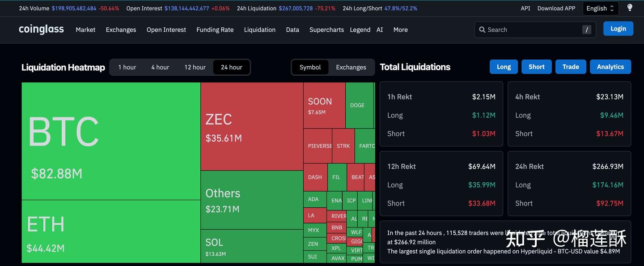Open the English language dropdown
Image resolution: width=644 pixels, height=266 pixels.
click(600, 8)
